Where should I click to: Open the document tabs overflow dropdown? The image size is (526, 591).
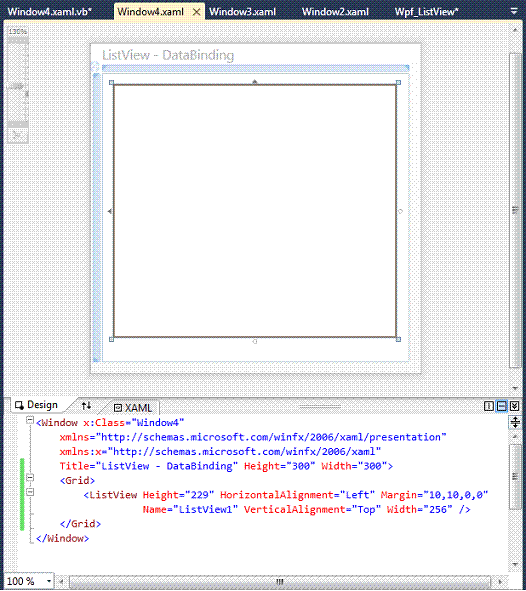click(x=514, y=12)
